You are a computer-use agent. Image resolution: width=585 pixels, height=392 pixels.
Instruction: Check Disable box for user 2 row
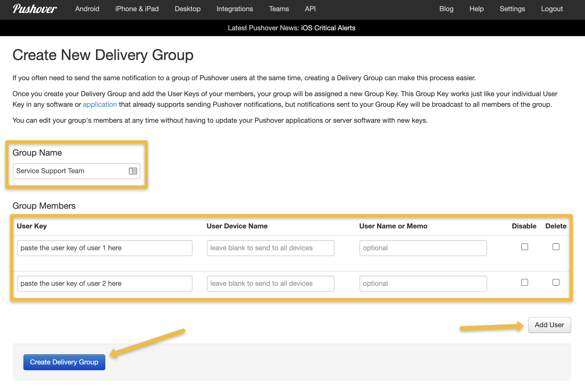pyautogui.click(x=524, y=282)
